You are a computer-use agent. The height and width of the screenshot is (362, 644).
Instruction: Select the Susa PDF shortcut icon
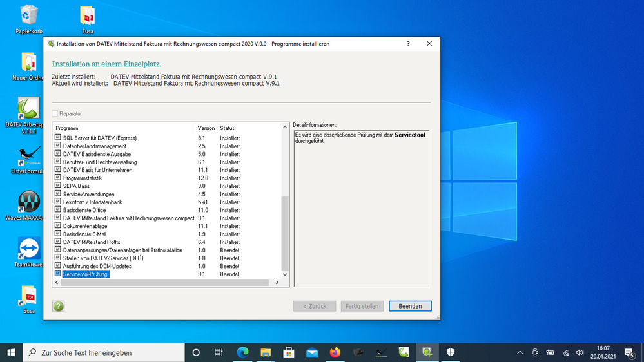[29, 300]
